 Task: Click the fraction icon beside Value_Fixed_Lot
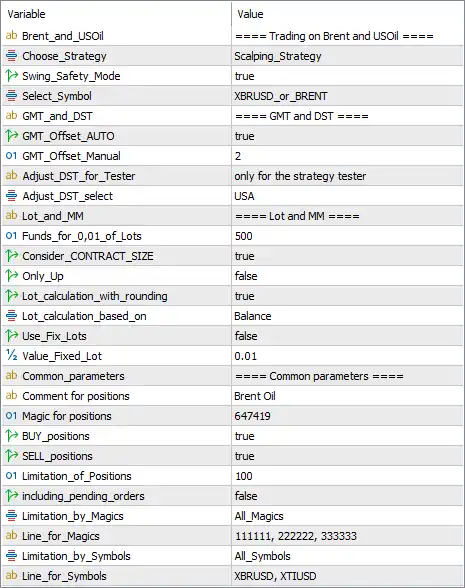click(x=12, y=356)
